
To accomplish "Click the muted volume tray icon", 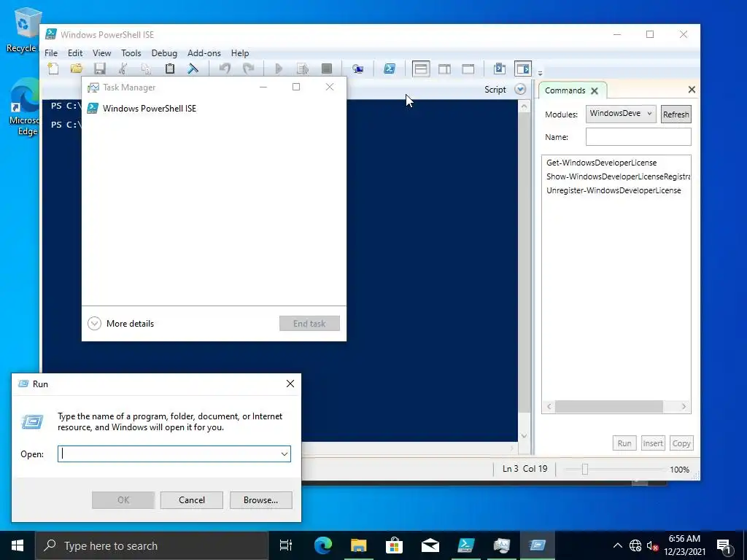I will coord(652,545).
